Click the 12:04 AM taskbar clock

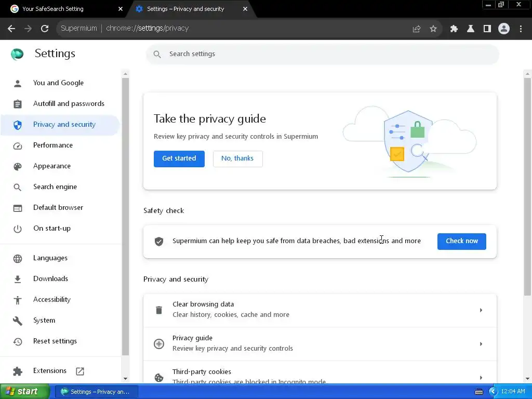[x=513, y=392]
